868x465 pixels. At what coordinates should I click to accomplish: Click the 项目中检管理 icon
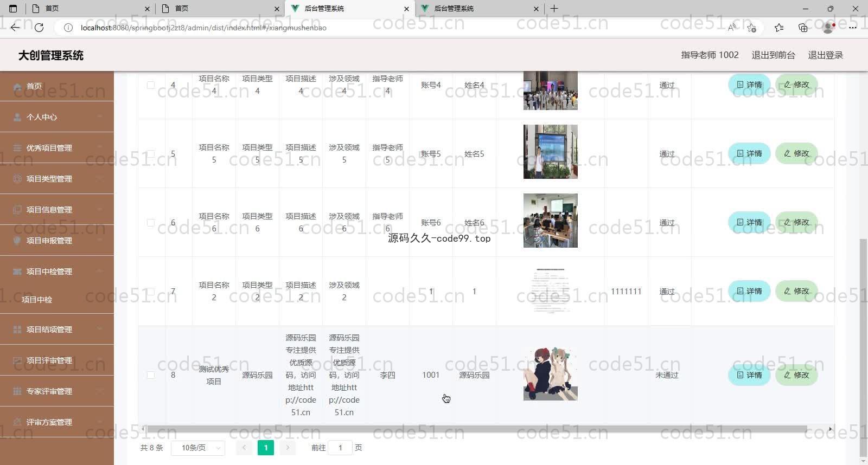17,272
